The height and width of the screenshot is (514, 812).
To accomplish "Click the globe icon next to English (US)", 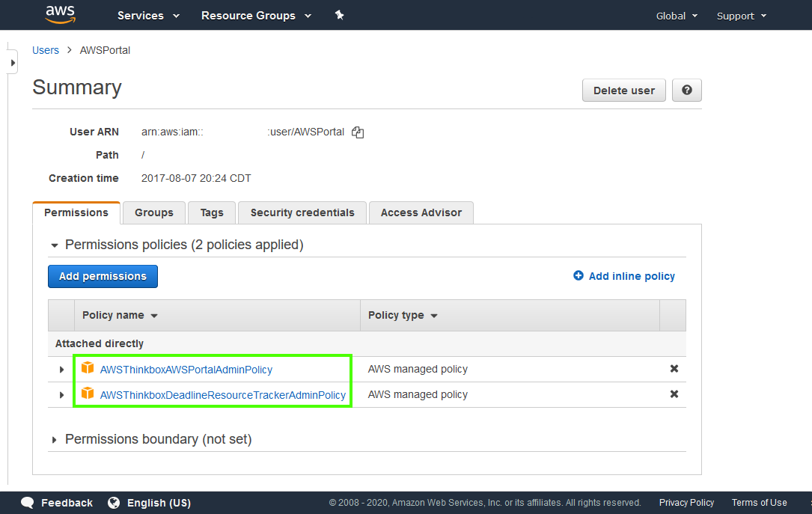I will pos(114,503).
